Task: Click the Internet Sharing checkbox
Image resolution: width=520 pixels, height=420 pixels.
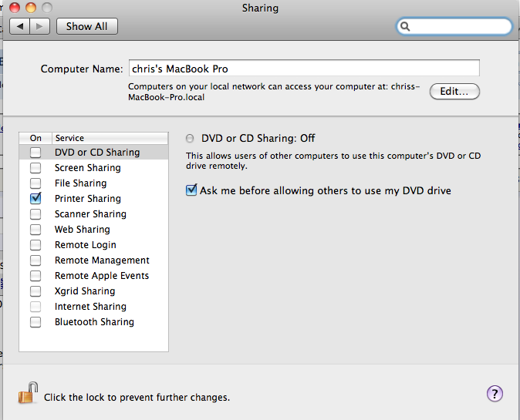Action: point(35,307)
